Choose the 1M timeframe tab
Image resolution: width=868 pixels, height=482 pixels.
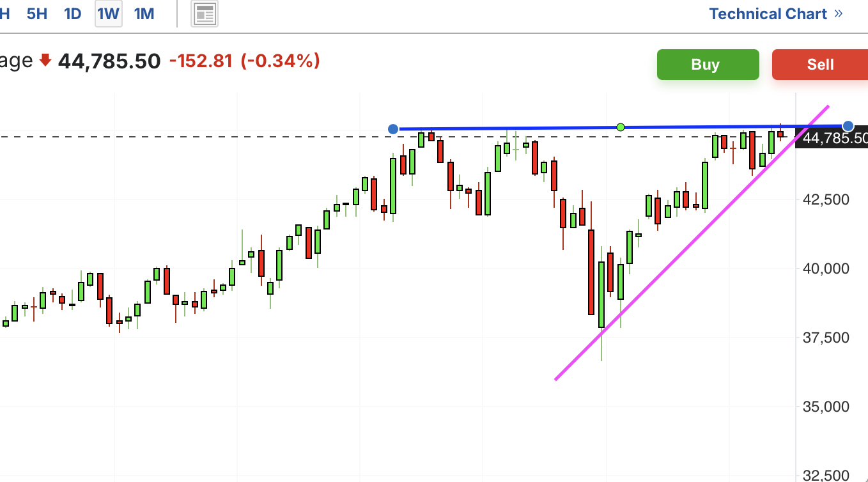(144, 13)
